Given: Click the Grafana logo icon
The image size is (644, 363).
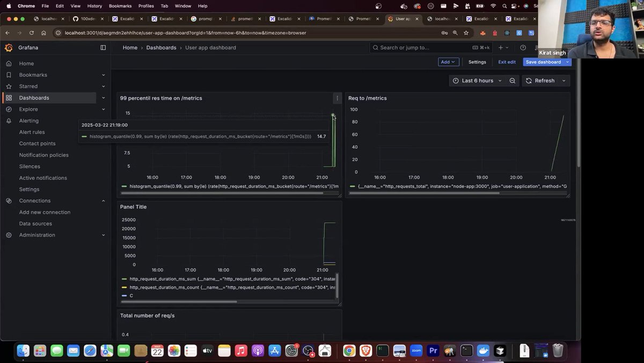Looking at the screenshot, I should [x=9, y=48].
